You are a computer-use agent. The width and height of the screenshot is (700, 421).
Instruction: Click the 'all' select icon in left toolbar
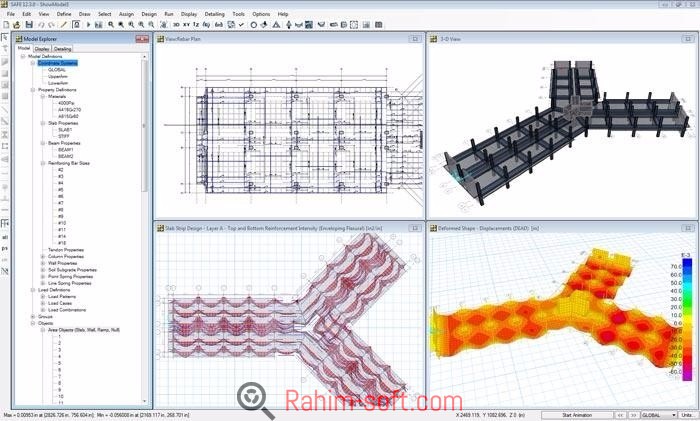click(x=5, y=237)
